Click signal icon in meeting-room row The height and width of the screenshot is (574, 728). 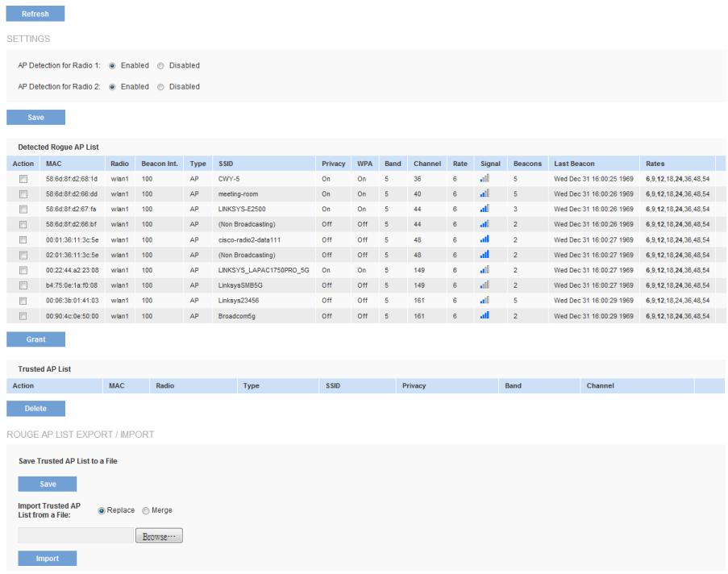[485, 194]
